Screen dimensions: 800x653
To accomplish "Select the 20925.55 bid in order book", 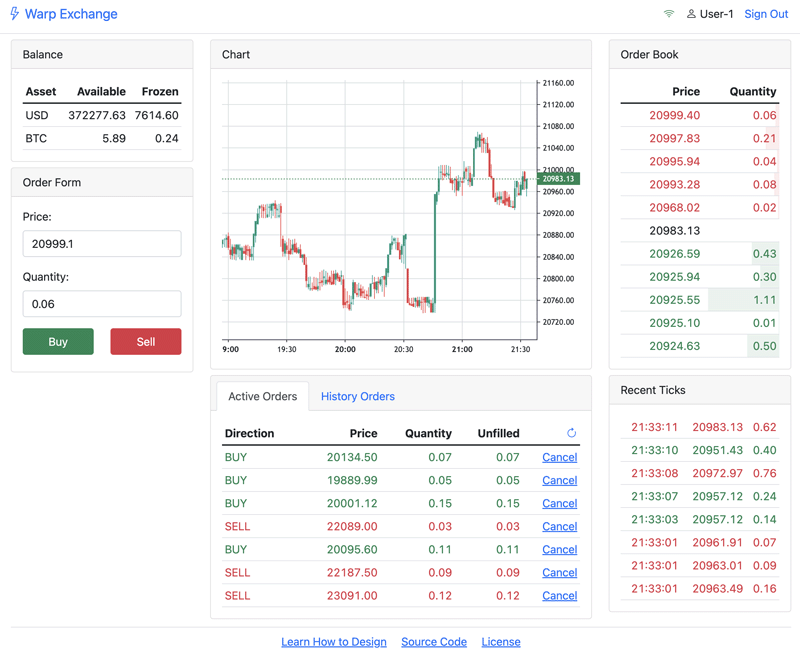I will point(674,300).
